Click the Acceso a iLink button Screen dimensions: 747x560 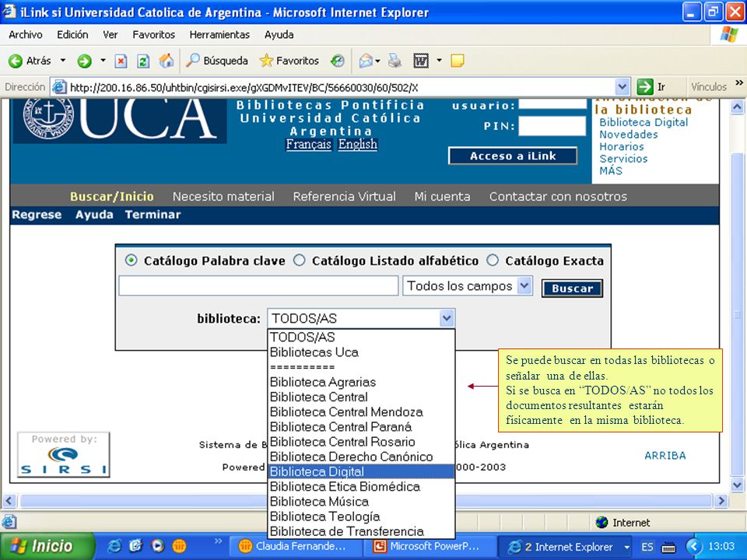pyautogui.click(x=513, y=156)
